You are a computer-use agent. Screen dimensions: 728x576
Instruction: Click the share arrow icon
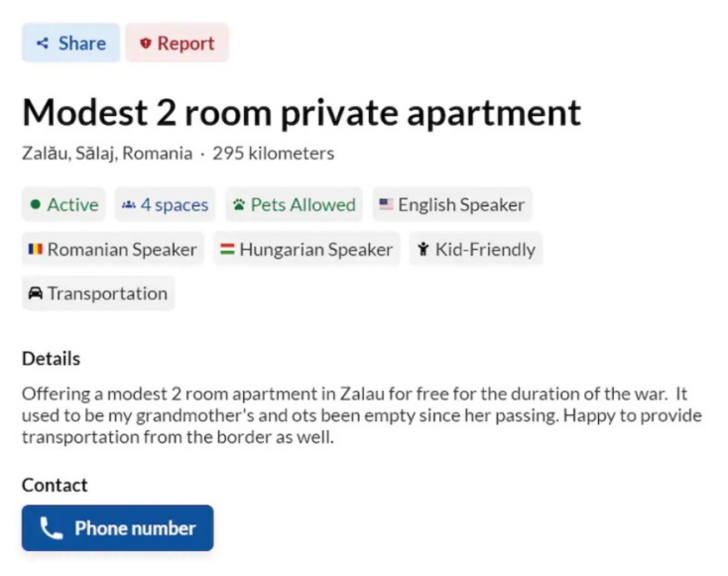(x=43, y=44)
